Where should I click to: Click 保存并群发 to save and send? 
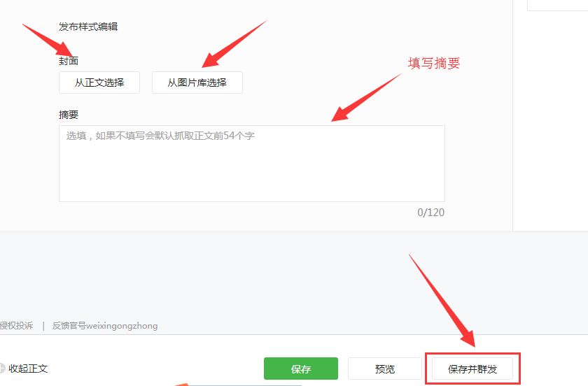(472, 369)
